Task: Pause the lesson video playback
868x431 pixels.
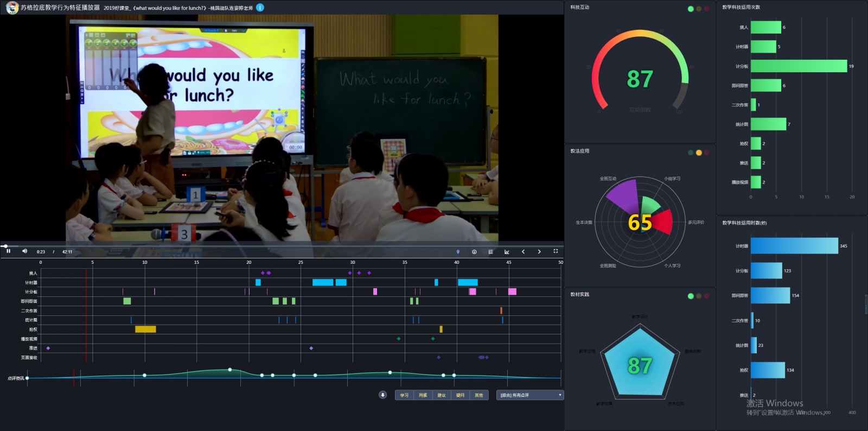Action: 8,251
